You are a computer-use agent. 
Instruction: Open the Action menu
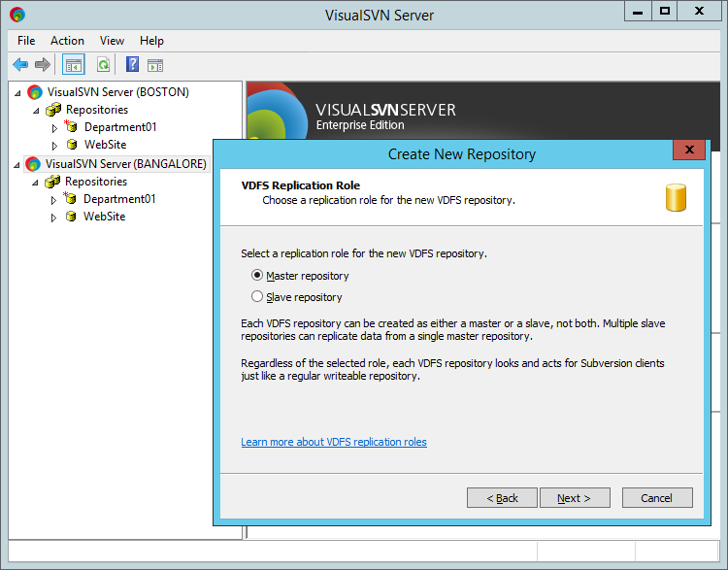coord(67,41)
